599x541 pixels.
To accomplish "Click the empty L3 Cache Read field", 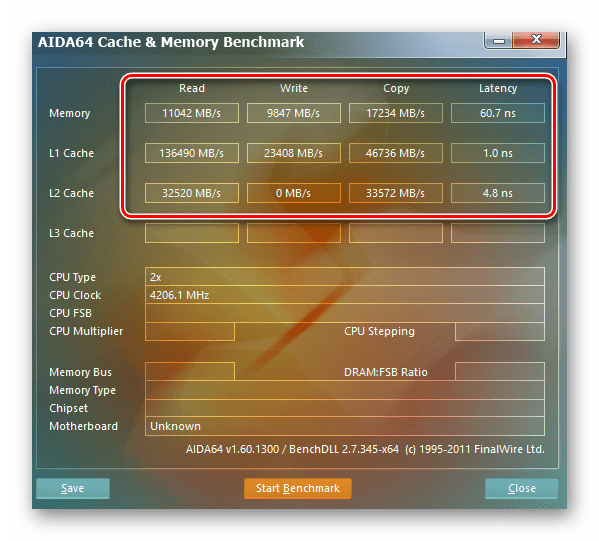I will coord(192,233).
